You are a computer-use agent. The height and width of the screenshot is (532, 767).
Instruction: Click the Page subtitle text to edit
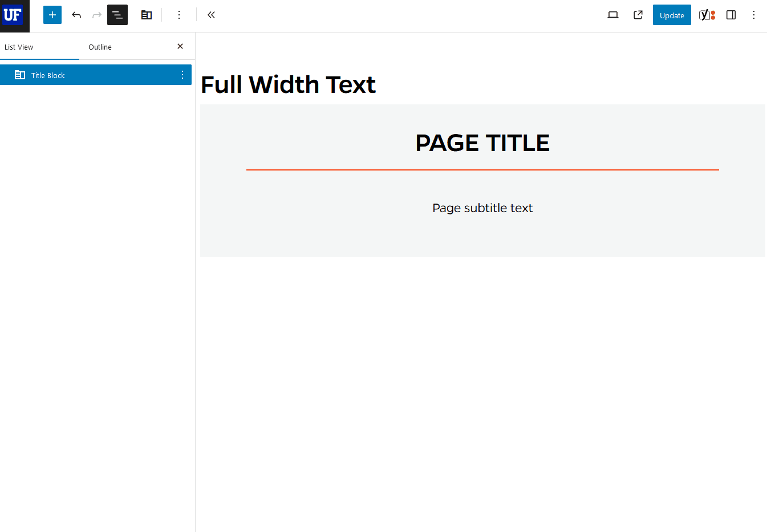point(482,208)
